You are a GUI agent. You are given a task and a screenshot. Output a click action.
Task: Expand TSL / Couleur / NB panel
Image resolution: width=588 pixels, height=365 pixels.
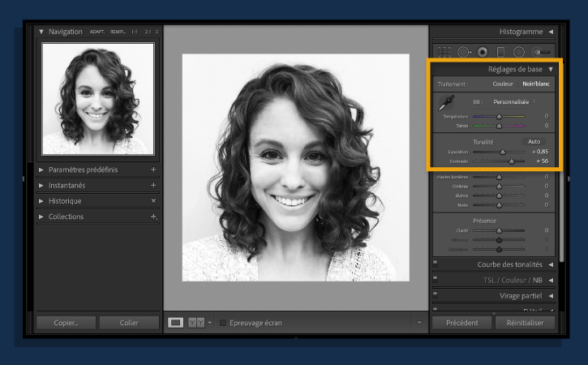(x=551, y=280)
